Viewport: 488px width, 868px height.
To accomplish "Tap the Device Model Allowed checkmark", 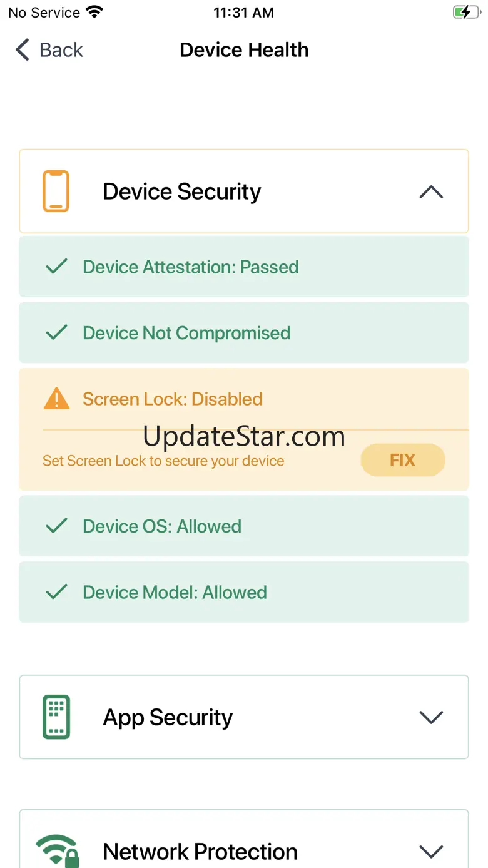I will click(x=57, y=591).
